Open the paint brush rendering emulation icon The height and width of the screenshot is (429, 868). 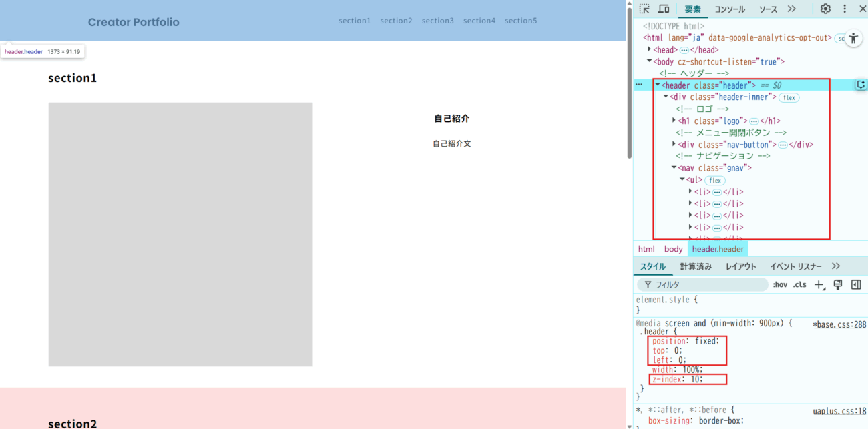(x=838, y=285)
